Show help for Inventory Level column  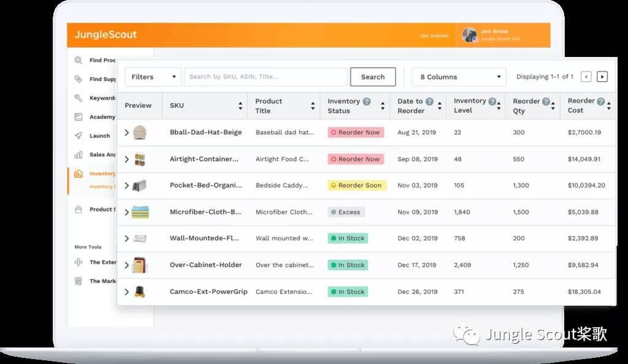point(492,102)
